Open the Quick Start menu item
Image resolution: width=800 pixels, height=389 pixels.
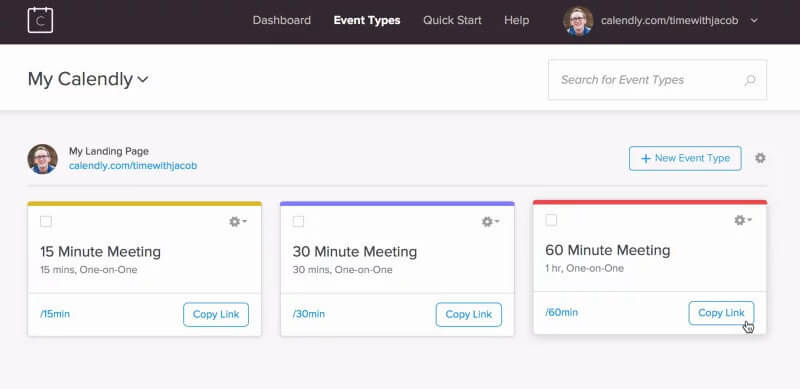click(x=452, y=20)
